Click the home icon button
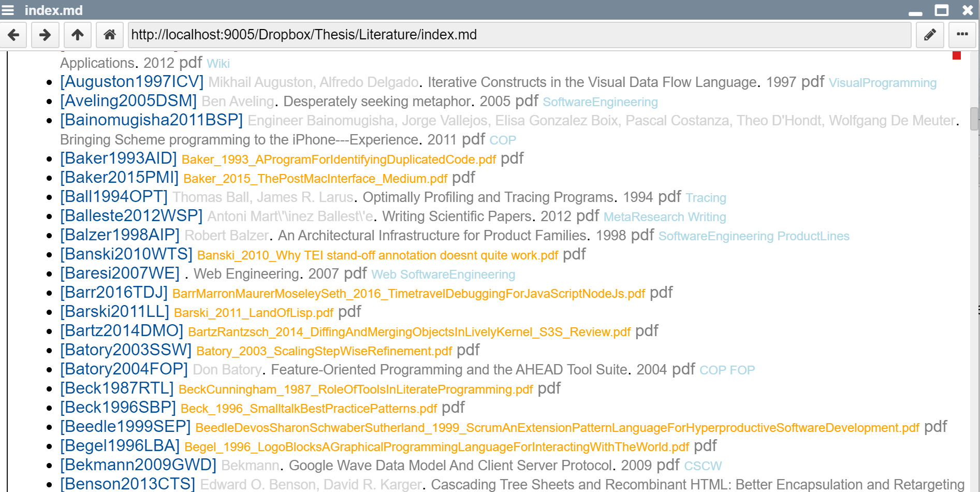The width and height of the screenshot is (980, 492). tap(109, 35)
